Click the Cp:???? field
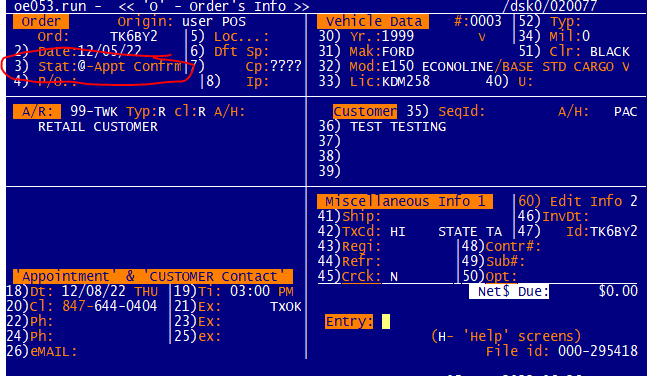Image resolution: width=648 pixels, height=376 pixels. pos(274,67)
